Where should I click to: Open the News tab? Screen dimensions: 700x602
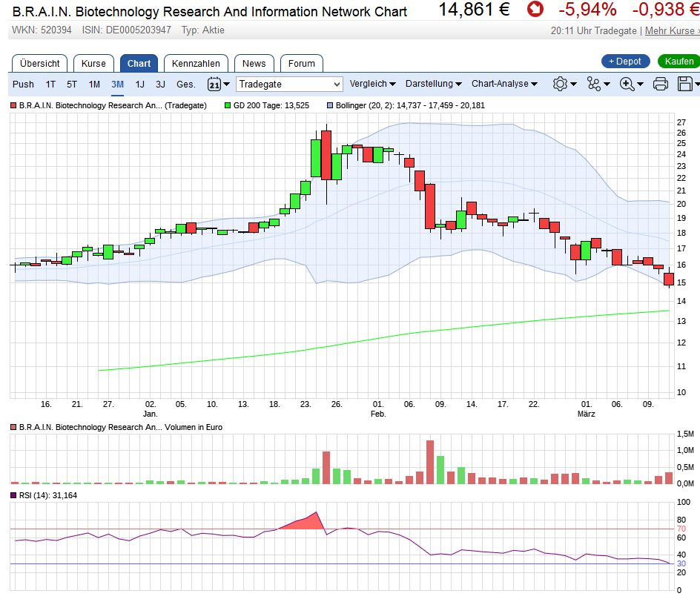[x=254, y=63]
